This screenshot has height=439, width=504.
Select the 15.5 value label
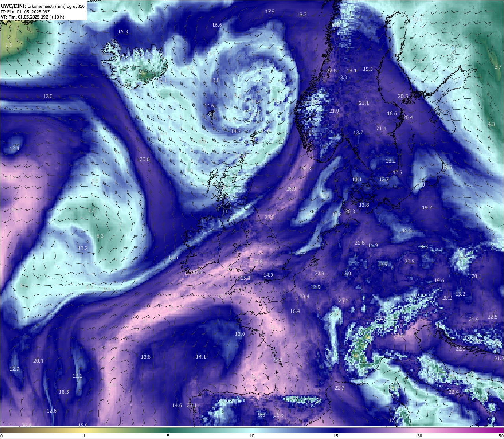(x=368, y=69)
